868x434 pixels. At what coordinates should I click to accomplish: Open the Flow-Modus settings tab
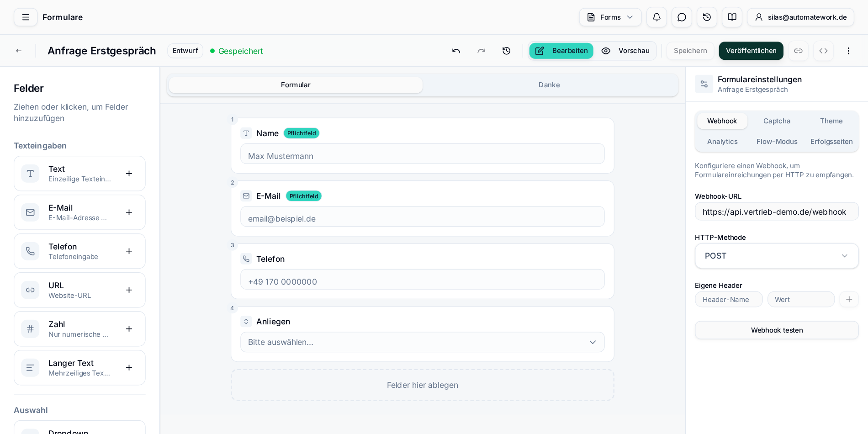point(777,142)
